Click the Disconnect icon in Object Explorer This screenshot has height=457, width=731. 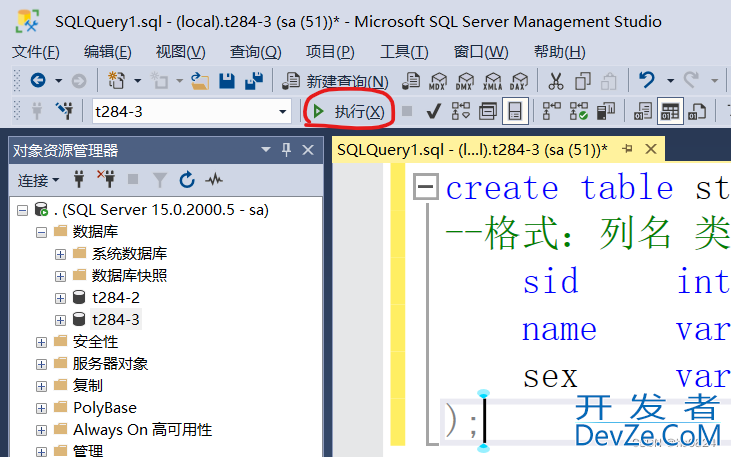106,179
